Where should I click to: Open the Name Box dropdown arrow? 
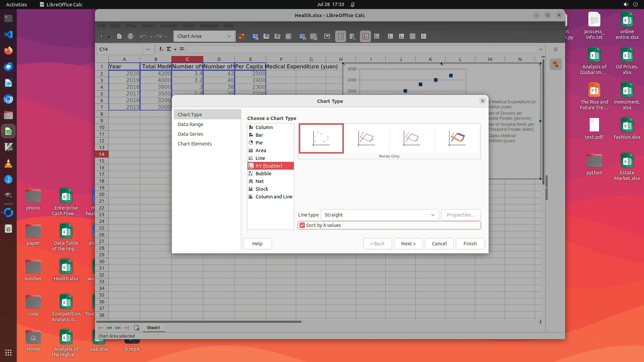[x=148, y=49]
